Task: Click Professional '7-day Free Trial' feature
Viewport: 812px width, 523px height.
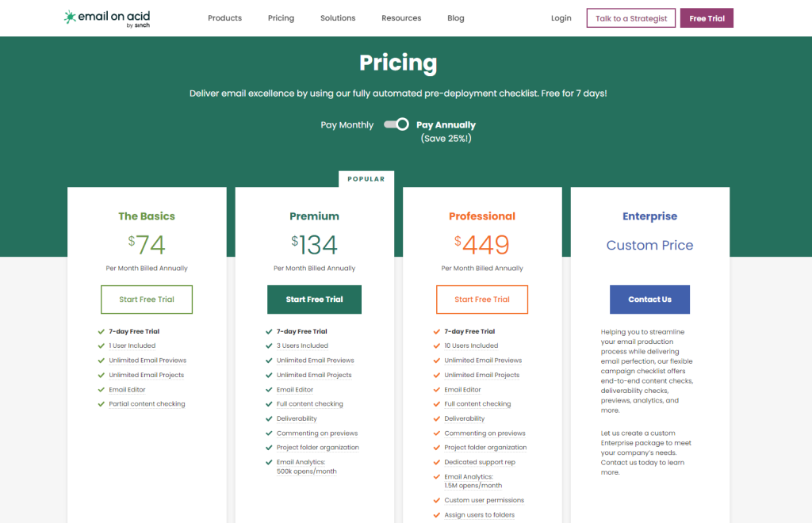Action: click(x=469, y=331)
